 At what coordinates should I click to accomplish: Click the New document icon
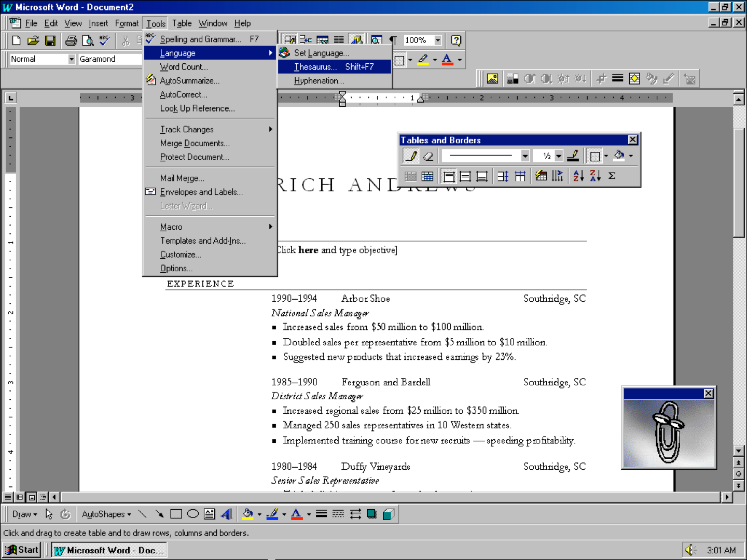(17, 40)
